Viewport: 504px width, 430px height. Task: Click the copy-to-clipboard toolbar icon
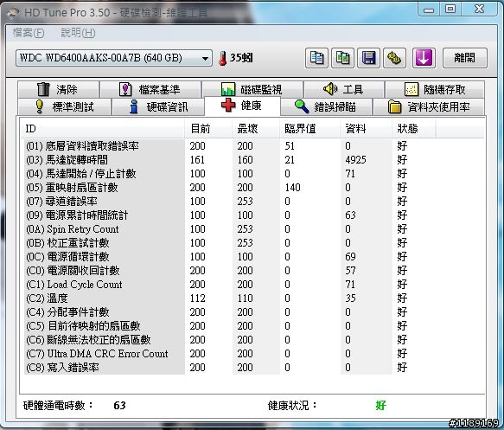click(316, 58)
